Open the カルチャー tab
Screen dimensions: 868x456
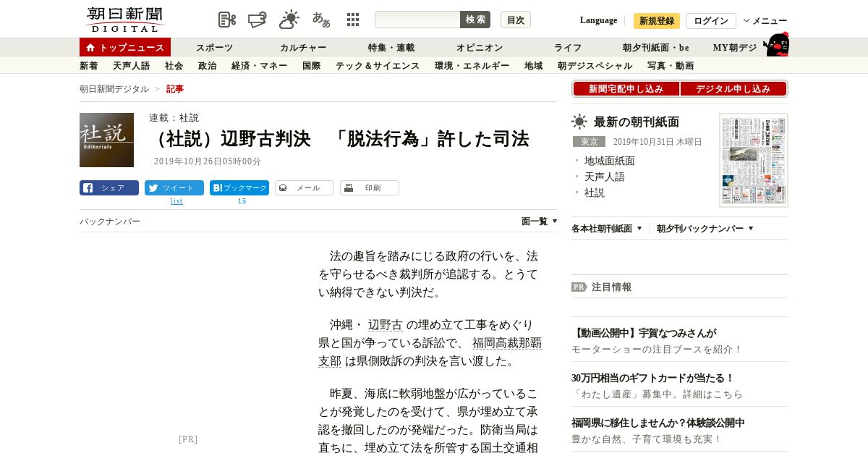pos(303,47)
